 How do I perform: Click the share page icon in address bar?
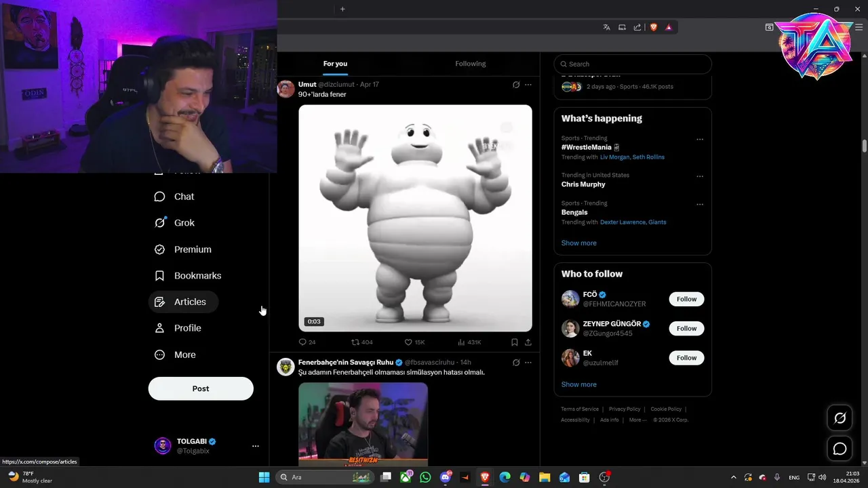point(637,27)
